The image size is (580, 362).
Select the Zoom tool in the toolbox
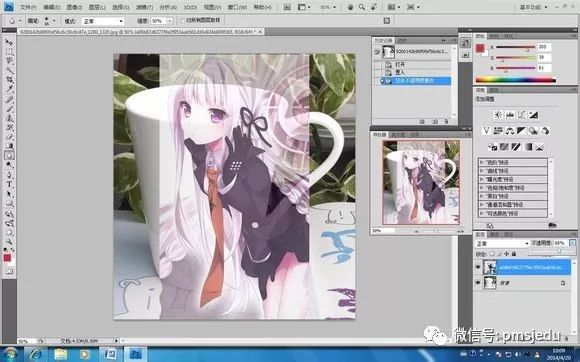click(x=9, y=241)
